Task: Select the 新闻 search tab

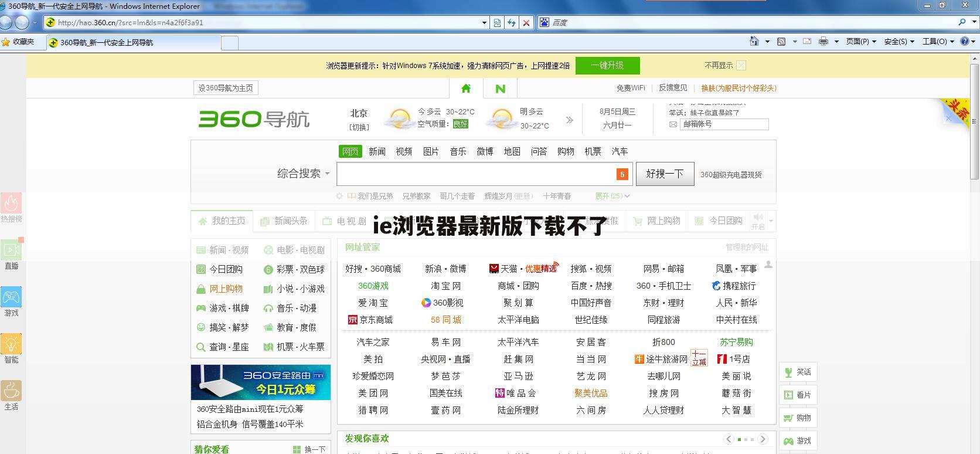Action: (x=377, y=151)
